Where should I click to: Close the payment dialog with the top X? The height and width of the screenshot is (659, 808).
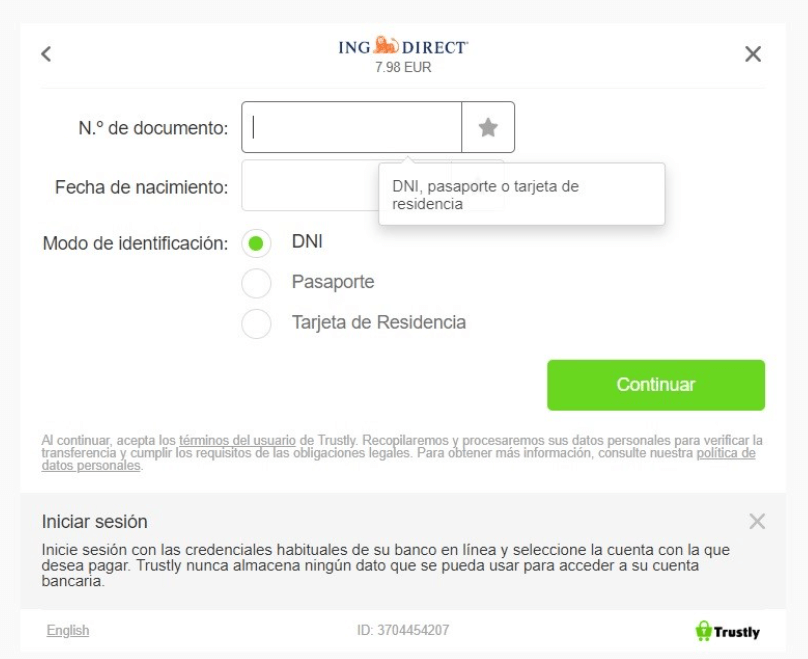click(x=753, y=54)
